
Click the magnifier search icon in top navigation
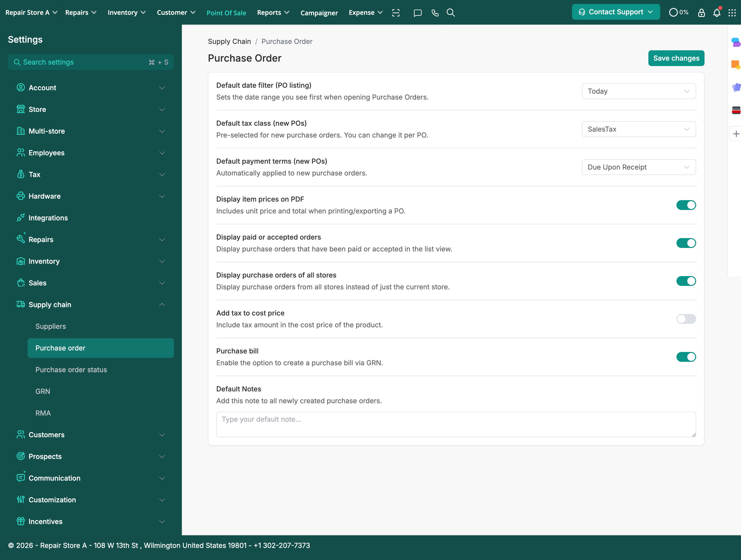coord(451,13)
